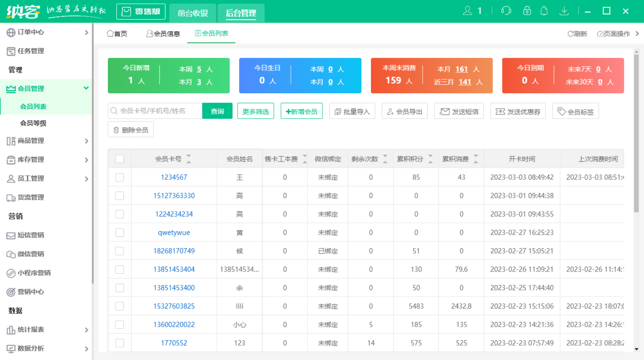Open the 微信营销 WeChat marketing panel
The height and width of the screenshot is (360, 644).
[29, 254]
